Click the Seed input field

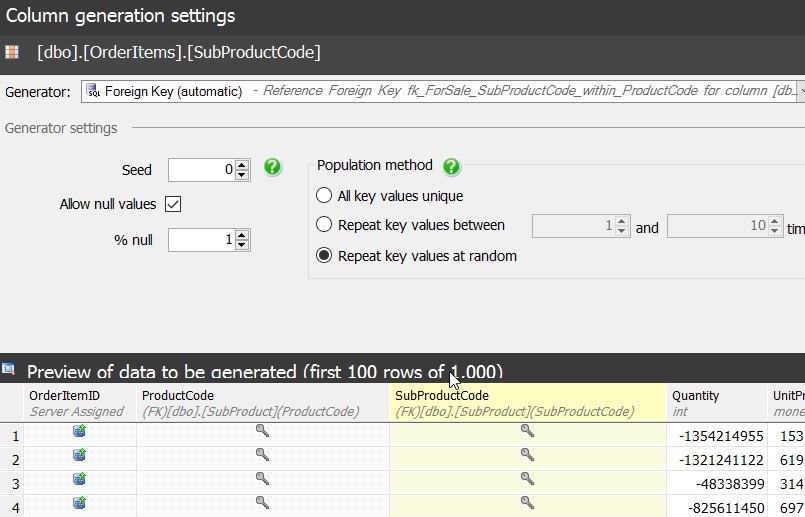(202, 169)
